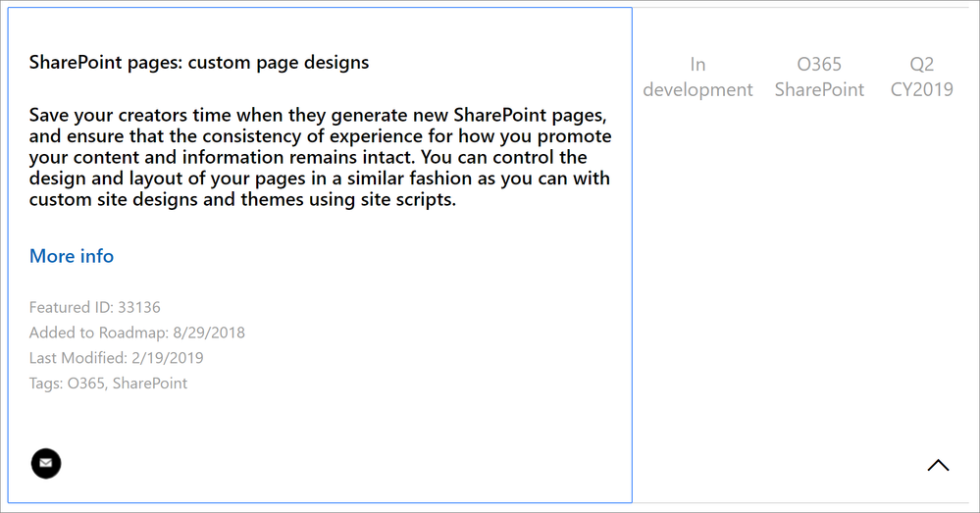Click the 'Tags: O365, SharePoint' line
980x513 pixels.
(x=108, y=383)
